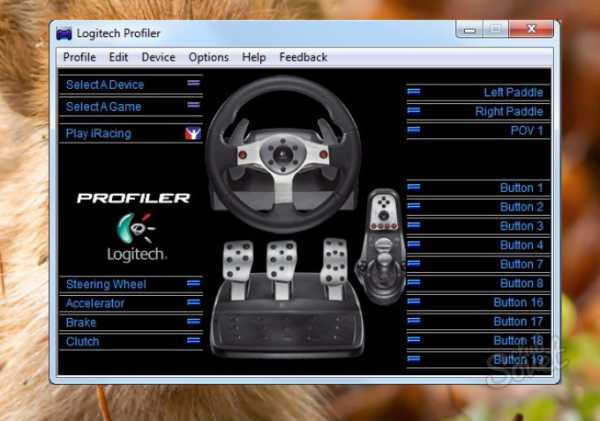Click the Button 1 label
The width and height of the screenshot is (600, 421).
522,188
